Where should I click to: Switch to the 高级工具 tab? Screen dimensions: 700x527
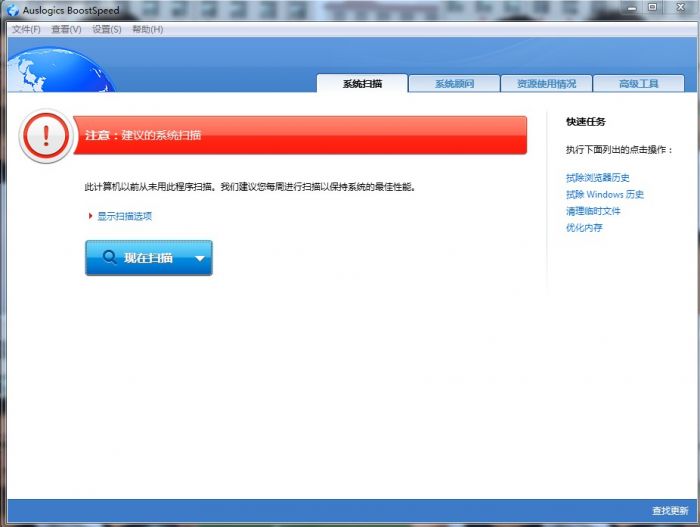(638, 84)
